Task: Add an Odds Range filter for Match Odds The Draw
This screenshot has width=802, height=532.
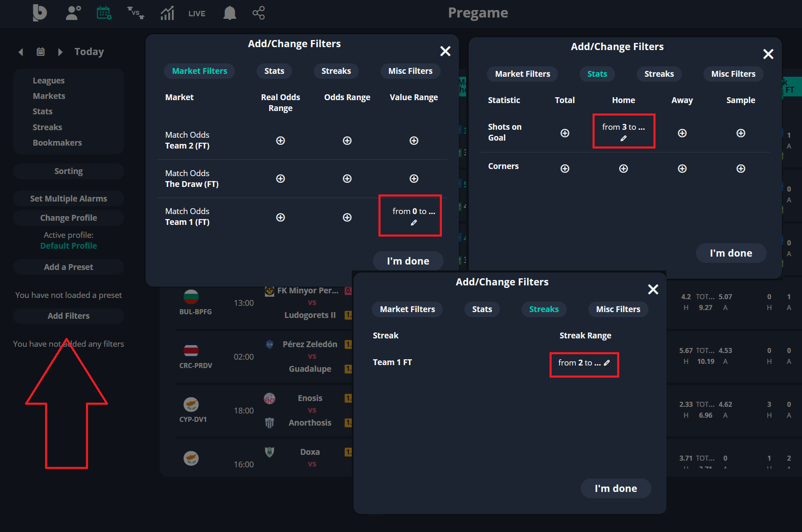Action: coord(347,178)
